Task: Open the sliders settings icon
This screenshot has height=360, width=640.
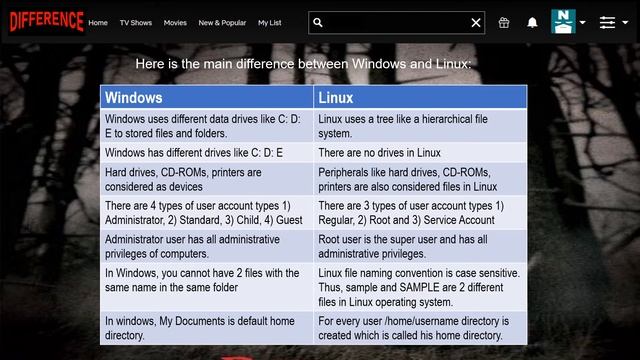Action: pyautogui.click(x=607, y=22)
